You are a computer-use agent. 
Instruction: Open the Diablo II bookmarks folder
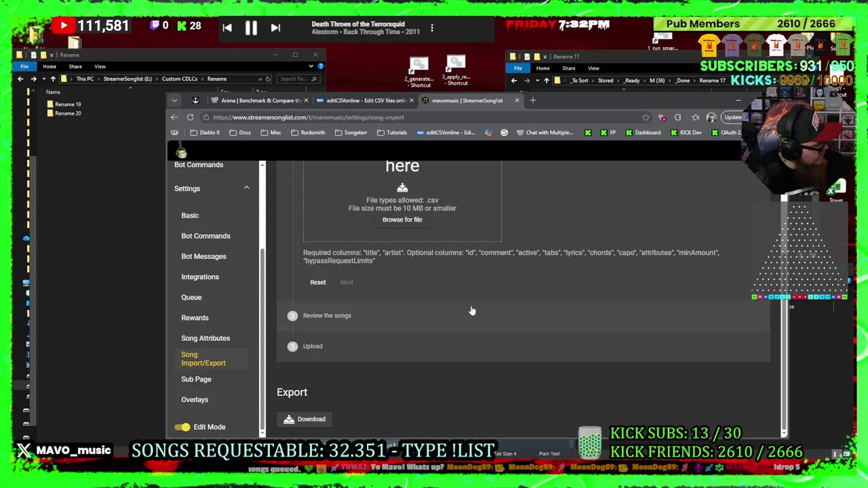pyautogui.click(x=205, y=133)
